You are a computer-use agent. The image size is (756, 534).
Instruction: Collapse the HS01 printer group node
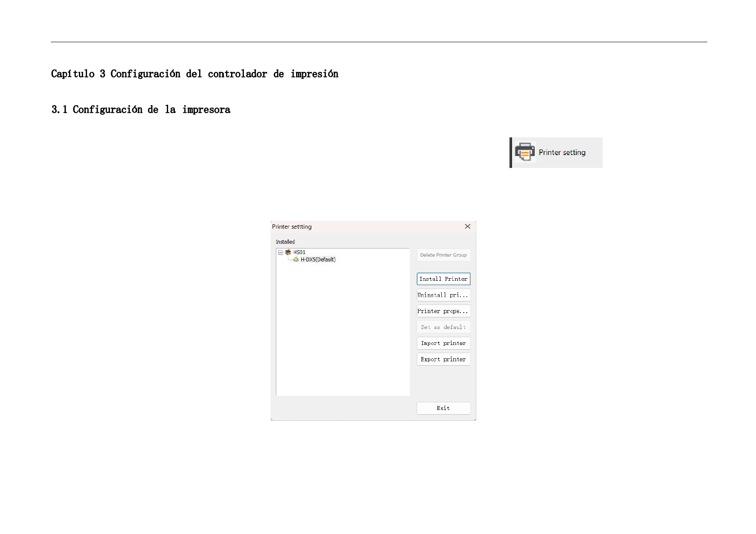281,252
